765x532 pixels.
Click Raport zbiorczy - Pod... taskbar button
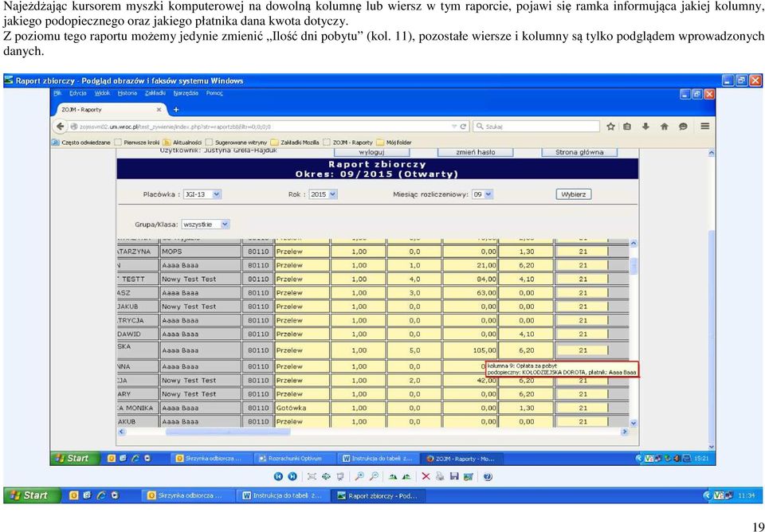pyautogui.click(x=379, y=495)
